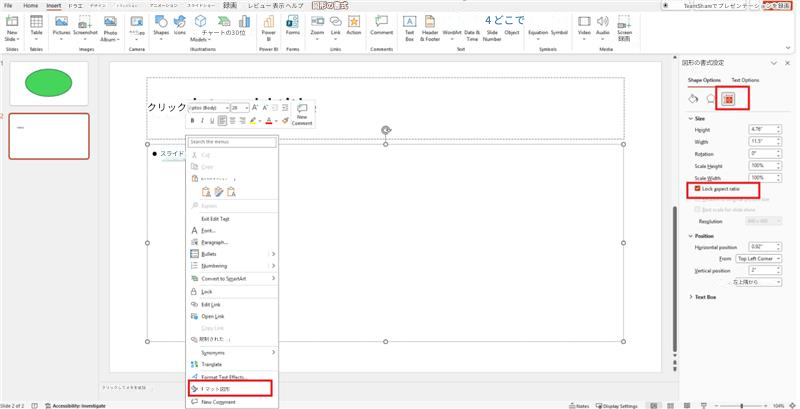Image resolution: width=800 pixels, height=409 pixels.
Task: Click the Rotation value field
Action: click(762, 154)
